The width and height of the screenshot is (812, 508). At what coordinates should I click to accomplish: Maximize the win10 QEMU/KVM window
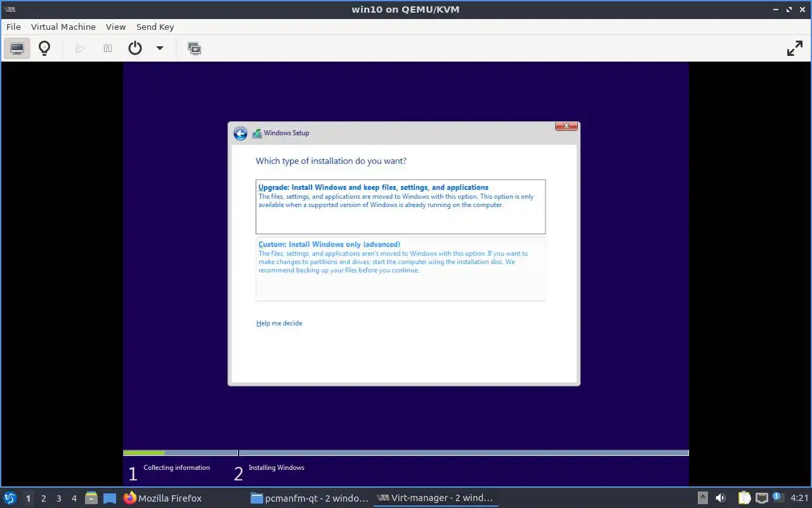click(790, 10)
